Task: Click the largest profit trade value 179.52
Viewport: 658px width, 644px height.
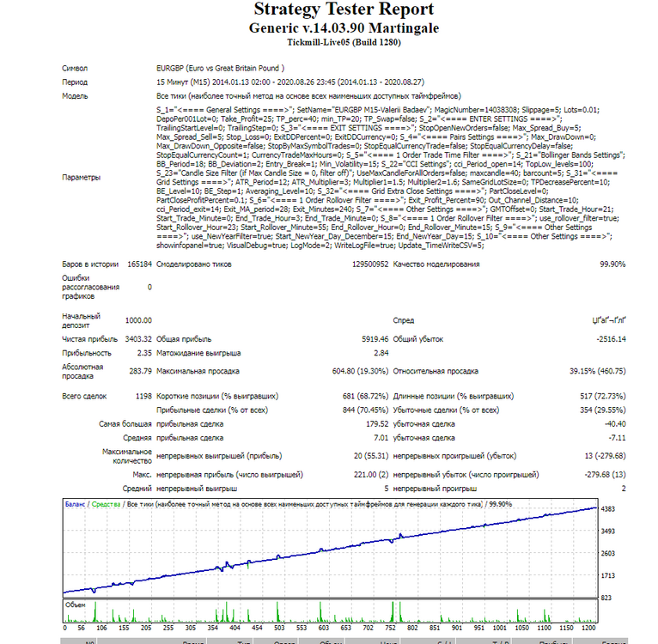Action: [377, 424]
